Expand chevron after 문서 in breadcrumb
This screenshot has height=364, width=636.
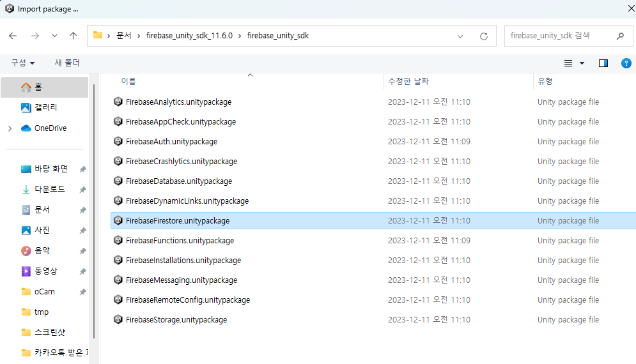coord(139,36)
